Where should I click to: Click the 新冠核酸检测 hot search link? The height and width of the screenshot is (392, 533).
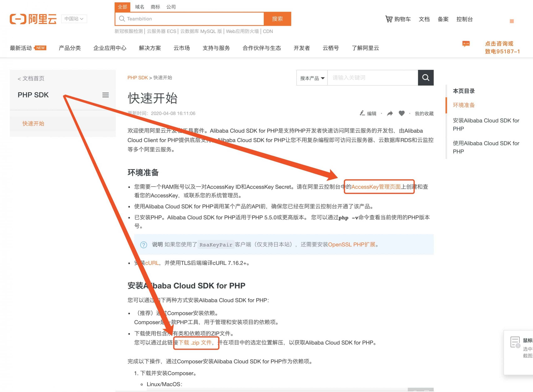(129, 31)
